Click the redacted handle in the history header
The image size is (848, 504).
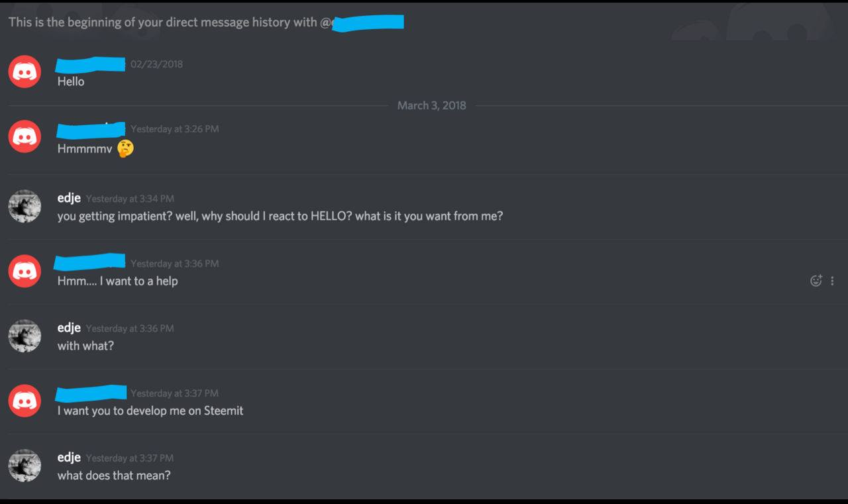(x=368, y=23)
